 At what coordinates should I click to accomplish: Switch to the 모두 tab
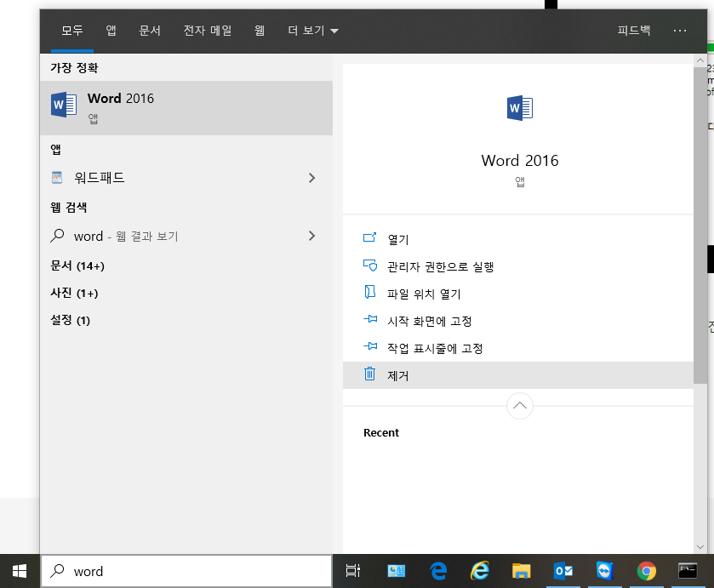tap(72, 31)
